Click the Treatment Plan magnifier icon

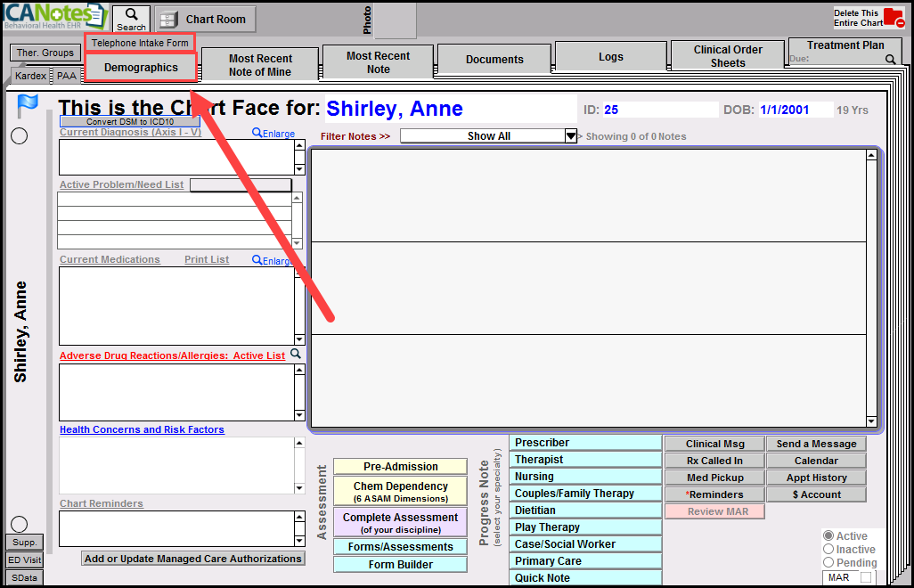click(x=890, y=60)
